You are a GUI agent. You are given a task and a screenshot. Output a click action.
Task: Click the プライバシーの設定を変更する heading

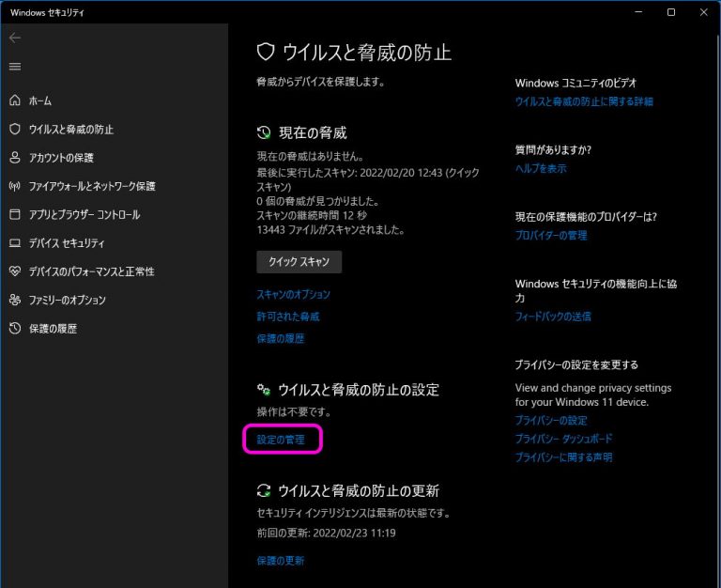[x=576, y=364]
